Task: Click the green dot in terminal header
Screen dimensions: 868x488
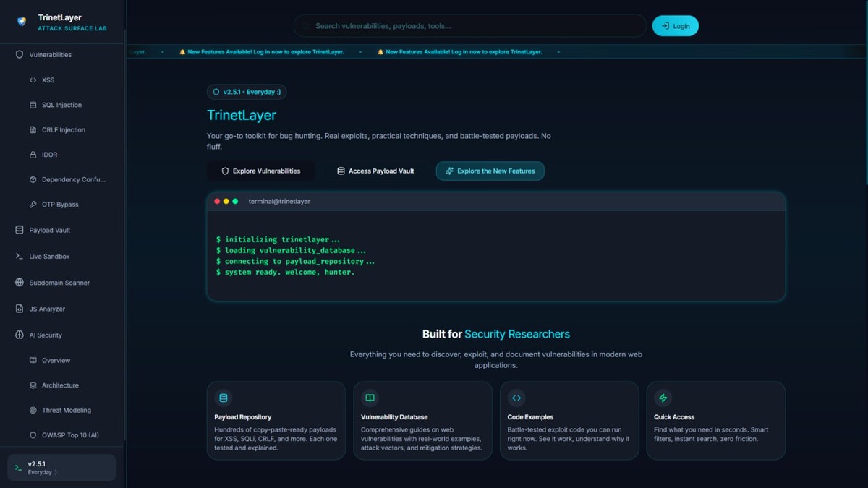Action: point(235,201)
